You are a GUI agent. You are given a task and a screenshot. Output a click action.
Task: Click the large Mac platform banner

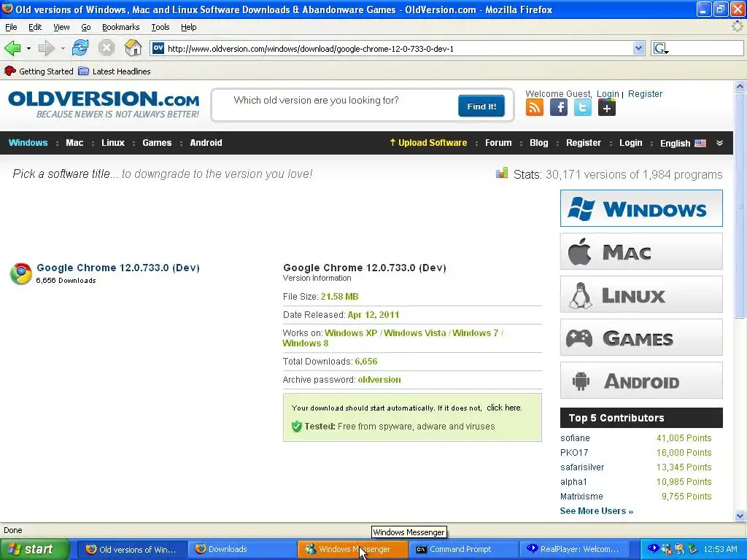click(641, 252)
